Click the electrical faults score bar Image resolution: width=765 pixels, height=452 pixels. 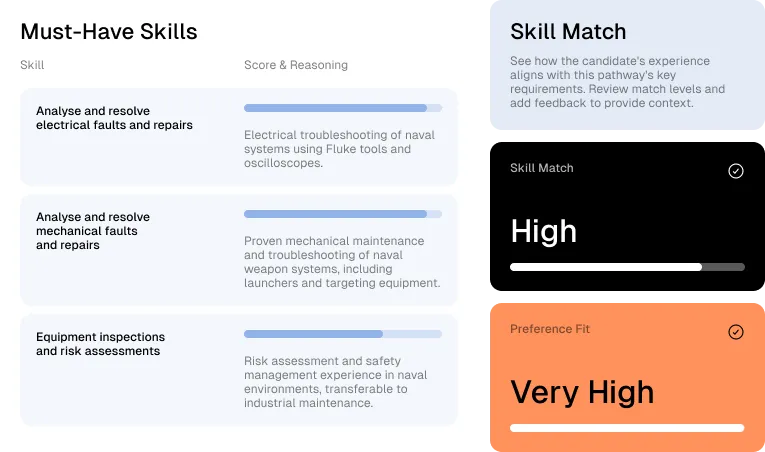tap(343, 108)
